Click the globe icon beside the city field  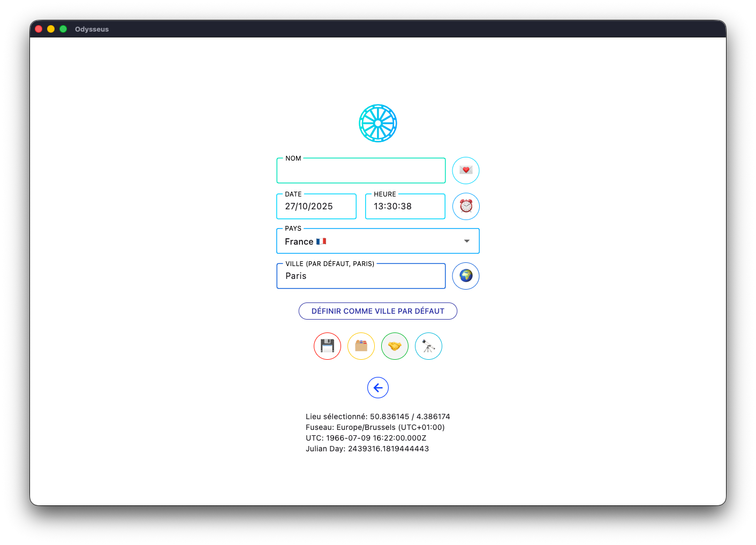pos(466,276)
